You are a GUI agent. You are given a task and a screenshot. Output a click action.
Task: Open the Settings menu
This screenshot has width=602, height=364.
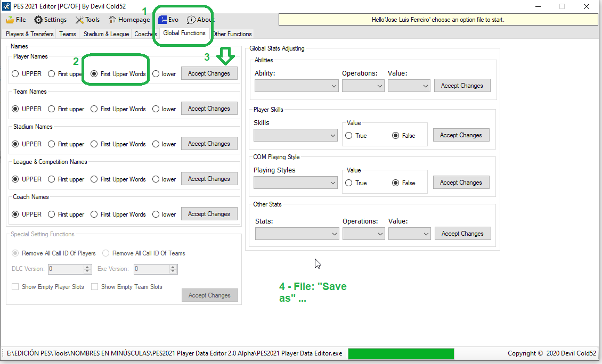coord(50,20)
